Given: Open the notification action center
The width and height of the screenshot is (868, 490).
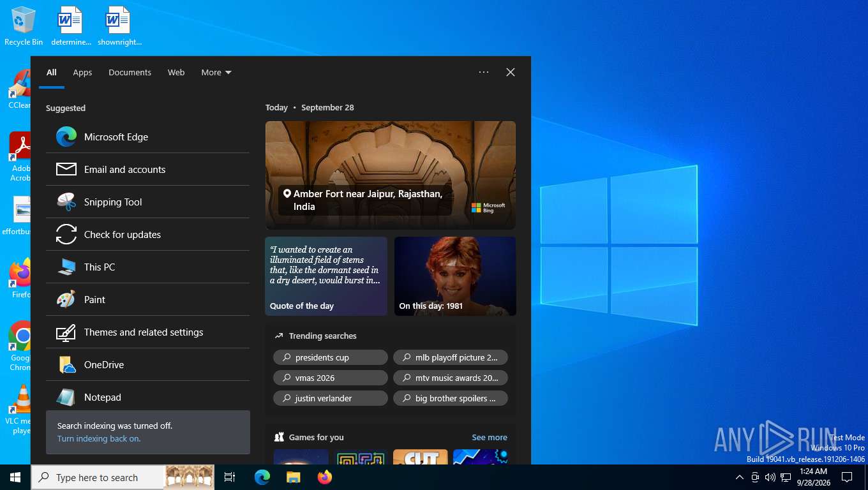Looking at the screenshot, I should [x=847, y=477].
